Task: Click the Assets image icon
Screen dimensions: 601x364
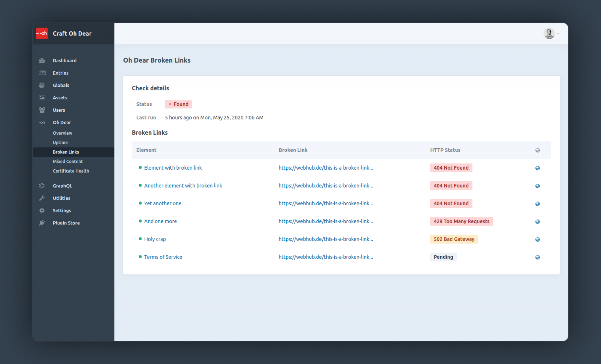Action: click(x=42, y=97)
